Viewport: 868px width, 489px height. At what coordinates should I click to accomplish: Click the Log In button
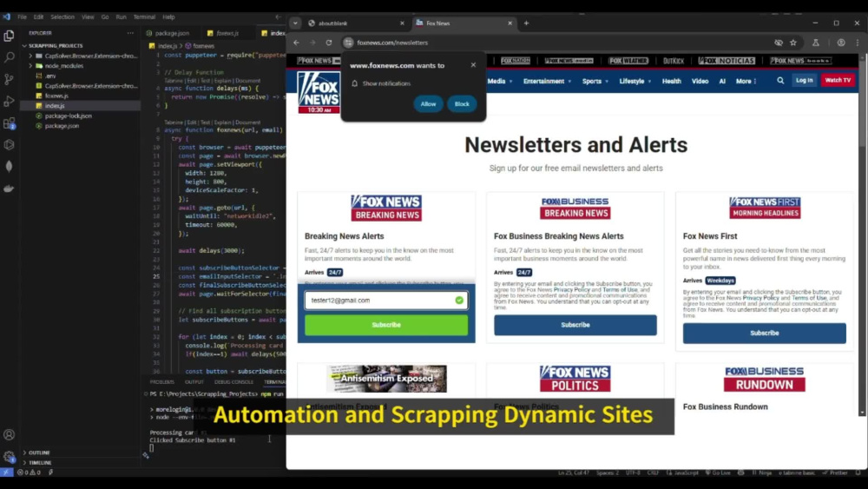pyautogui.click(x=804, y=80)
